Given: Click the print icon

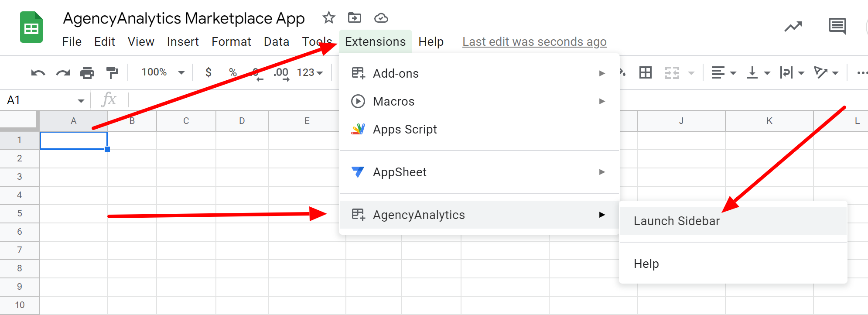Looking at the screenshot, I should (87, 73).
